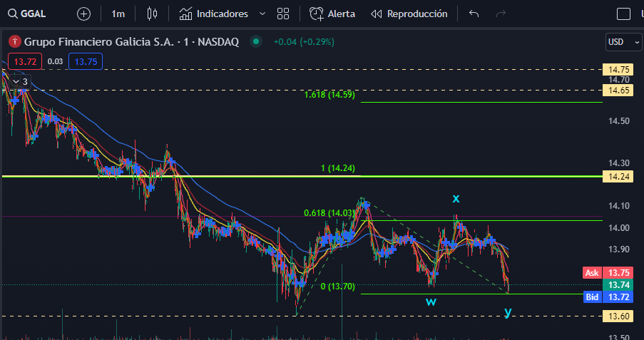Select the w wave text label
The image size is (644, 340).
click(x=431, y=302)
